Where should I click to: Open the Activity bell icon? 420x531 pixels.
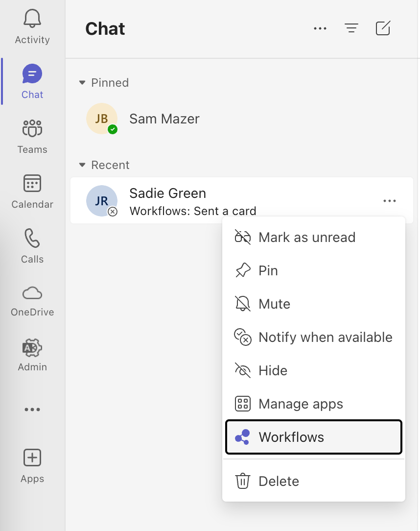click(32, 20)
